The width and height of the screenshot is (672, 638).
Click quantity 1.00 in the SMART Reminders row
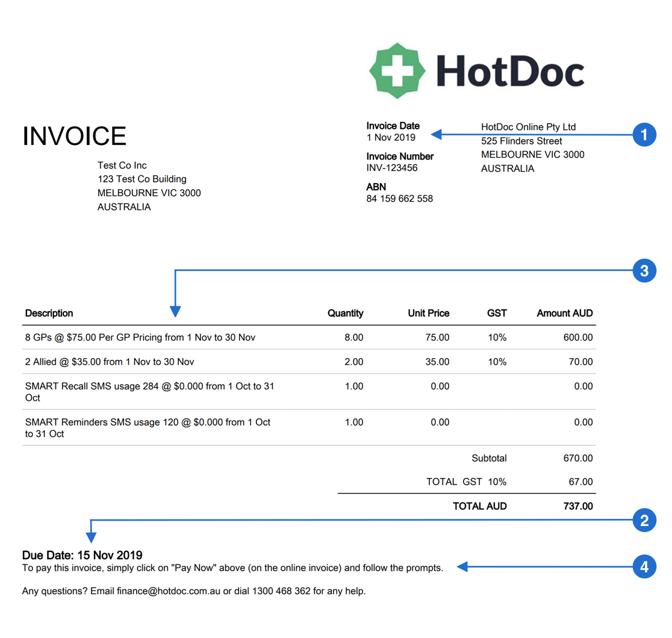[354, 423]
